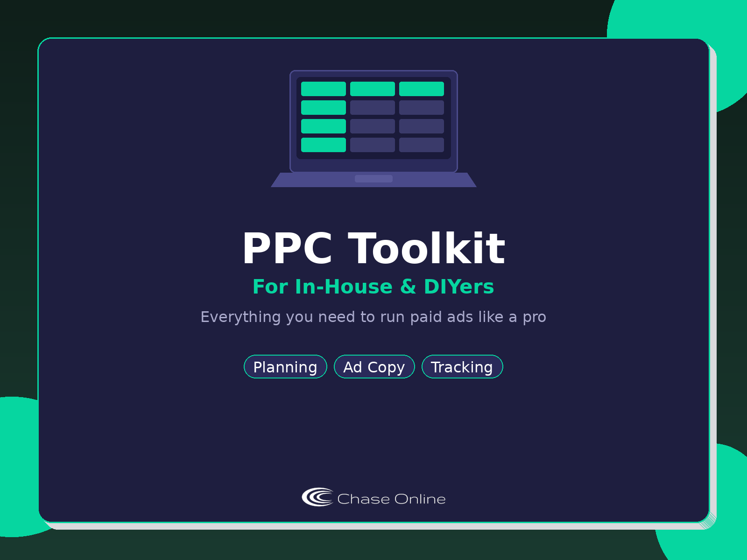This screenshot has height=560, width=747.
Task: Click the laptop trackpad area
Action: pyautogui.click(x=373, y=178)
